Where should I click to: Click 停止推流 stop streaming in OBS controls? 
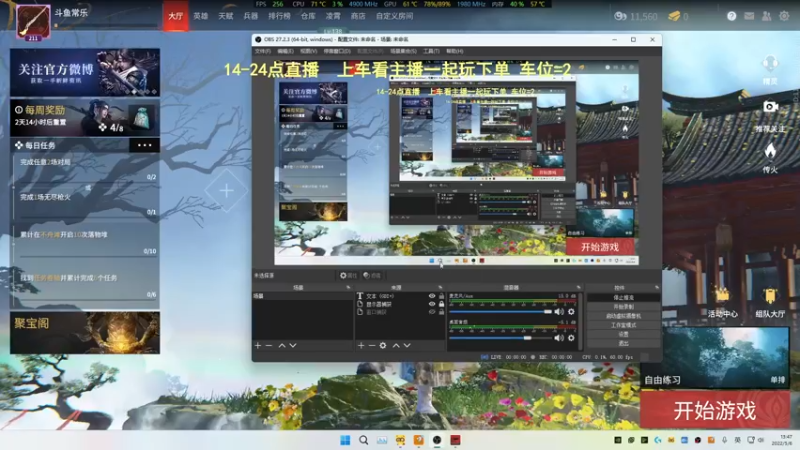pyautogui.click(x=623, y=297)
